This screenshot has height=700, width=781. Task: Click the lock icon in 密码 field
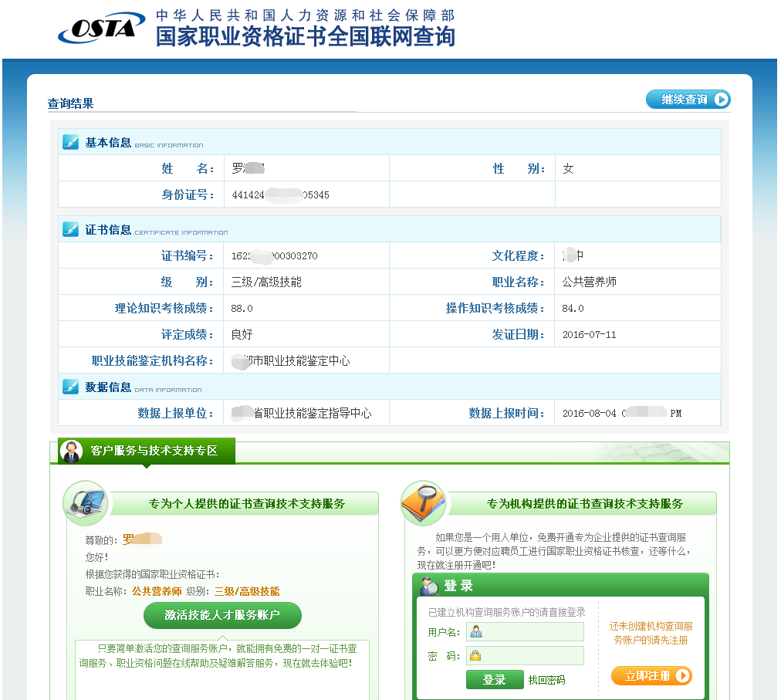point(475,656)
